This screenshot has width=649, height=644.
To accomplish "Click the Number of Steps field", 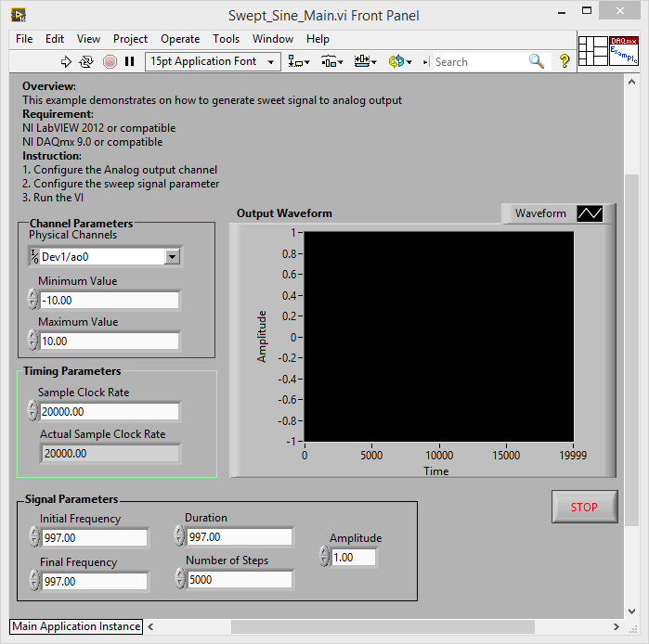I will 240,580.
